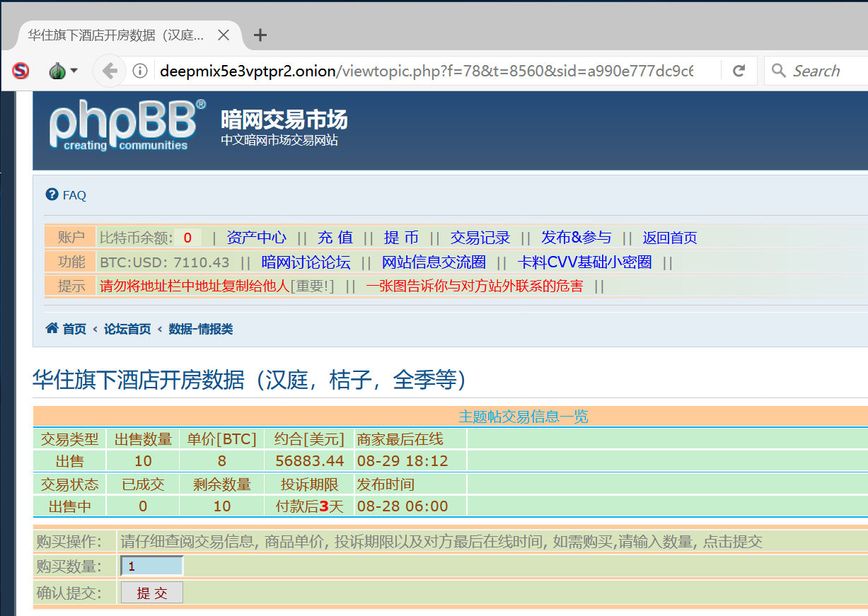Click the 56883.44 USD price cell
The height and width of the screenshot is (616, 868).
click(x=309, y=461)
